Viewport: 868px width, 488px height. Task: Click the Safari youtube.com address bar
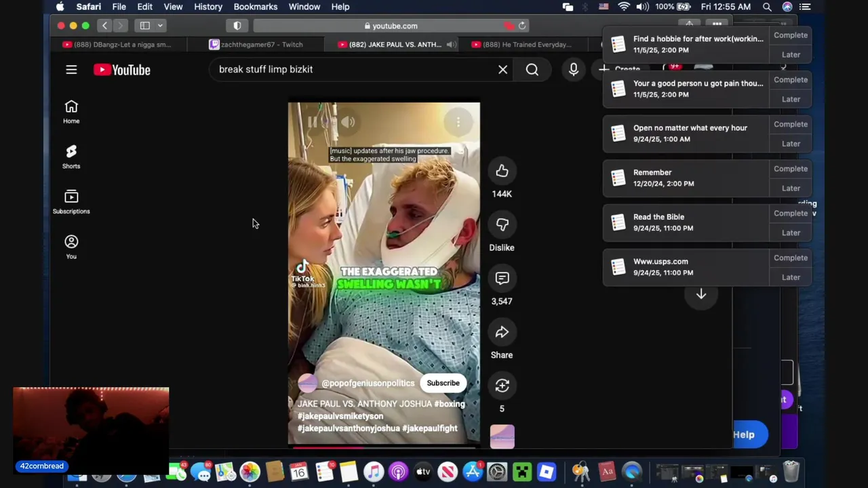tap(390, 26)
